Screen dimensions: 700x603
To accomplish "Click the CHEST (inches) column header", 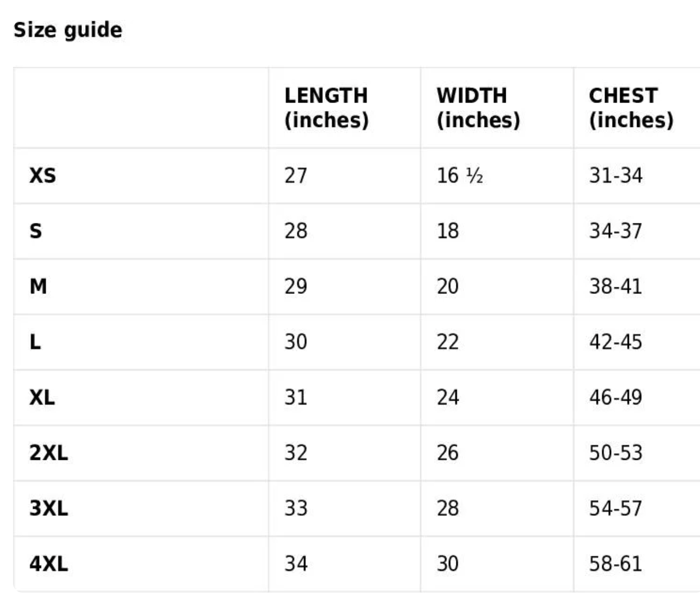I will pyautogui.click(x=631, y=107).
